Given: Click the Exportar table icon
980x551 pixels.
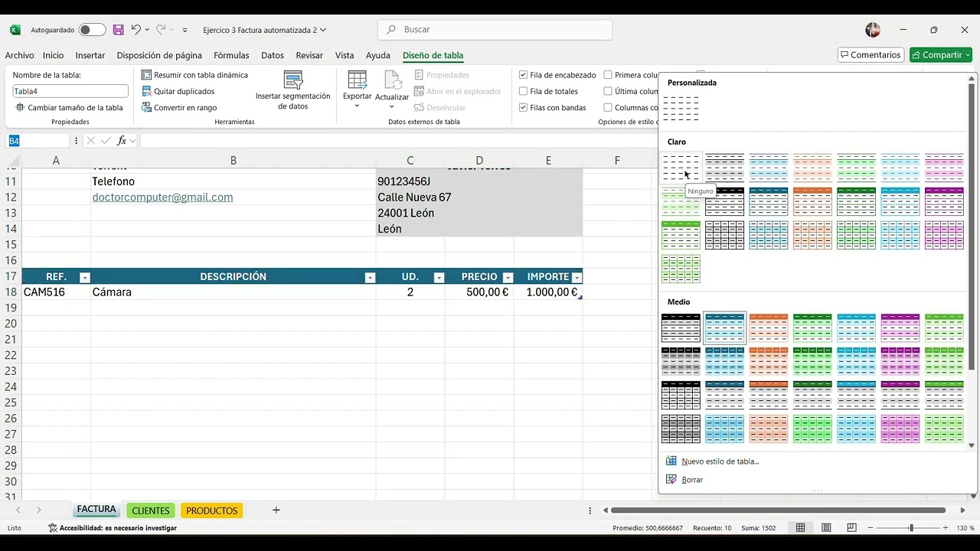Looking at the screenshot, I should (x=357, y=80).
